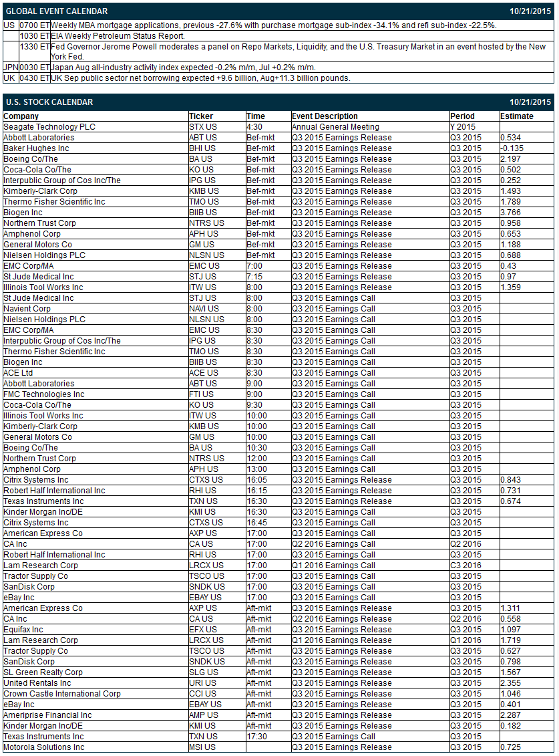Screen dimensions: 559x756
Task: Click the SL Green Realty Corp company name
Action: pos(43,672)
